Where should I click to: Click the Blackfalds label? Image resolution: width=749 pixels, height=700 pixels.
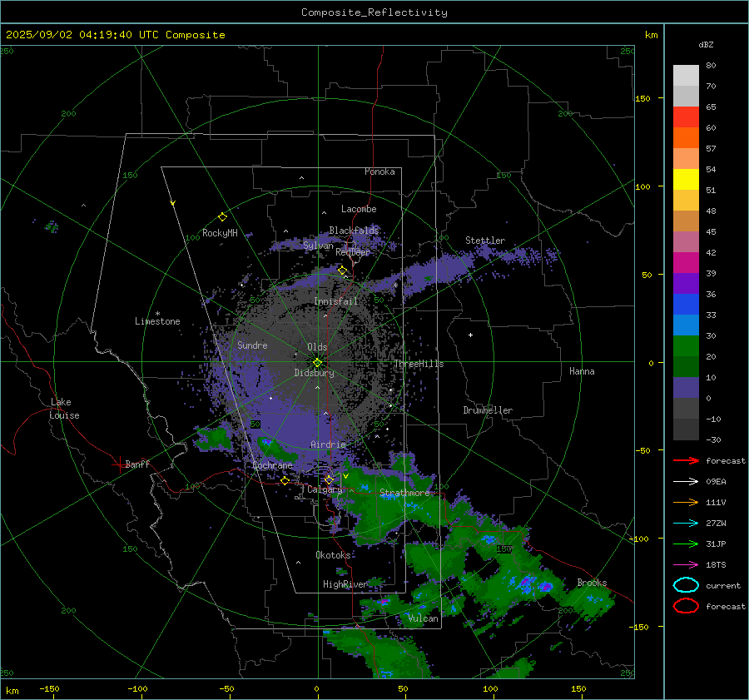pyautogui.click(x=354, y=231)
